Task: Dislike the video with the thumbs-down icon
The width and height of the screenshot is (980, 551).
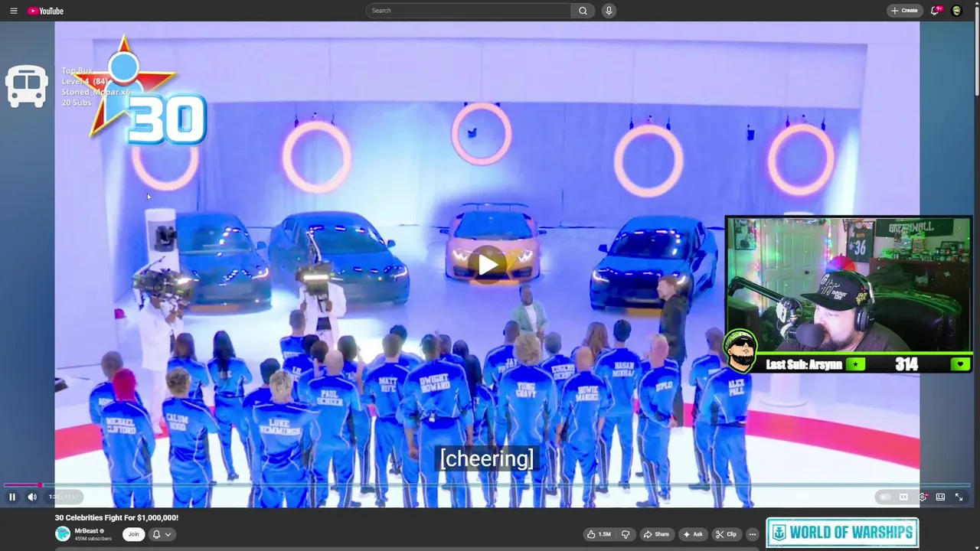Action: click(626, 534)
